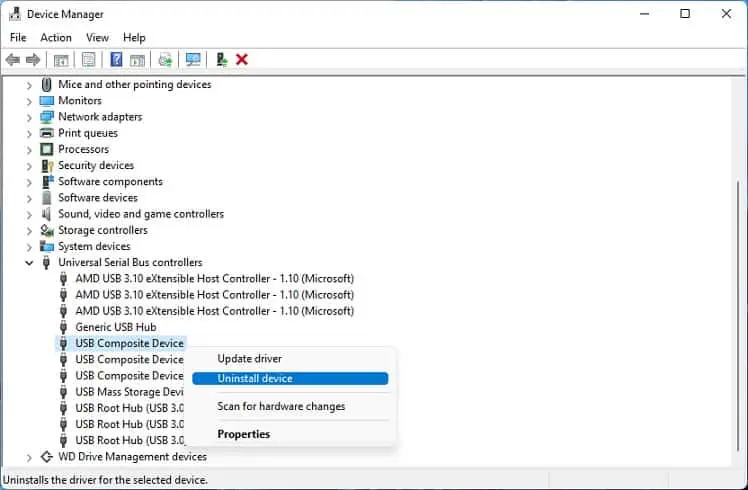
Task: Click the WD Drive Management devices icon
Action: (x=46, y=457)
